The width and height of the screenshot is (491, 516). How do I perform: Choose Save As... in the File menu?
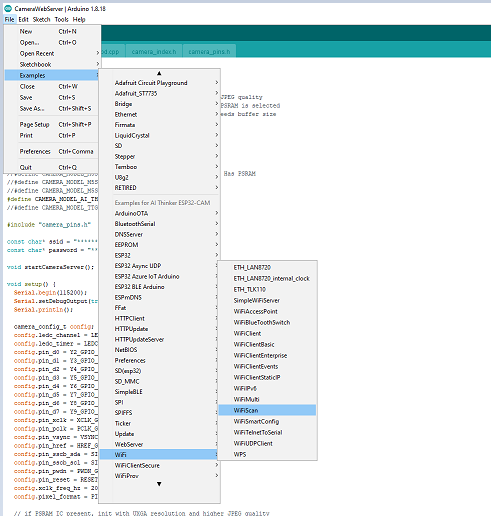[x=52, y=108]
